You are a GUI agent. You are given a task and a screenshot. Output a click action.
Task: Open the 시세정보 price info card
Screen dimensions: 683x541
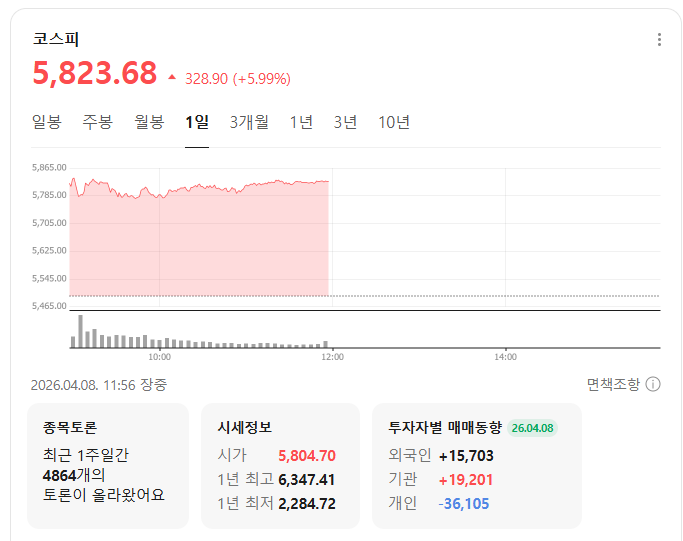(280, 465)
